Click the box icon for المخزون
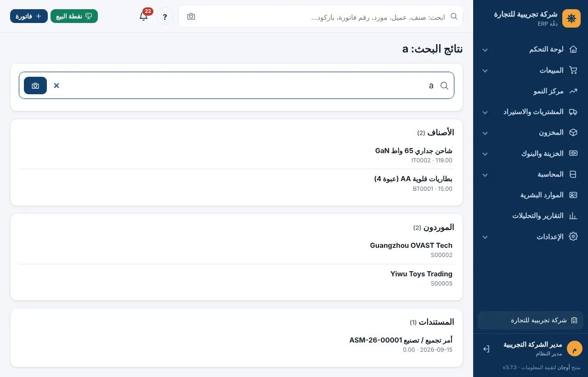Viewport: 588px width, 377px height. 573,132
